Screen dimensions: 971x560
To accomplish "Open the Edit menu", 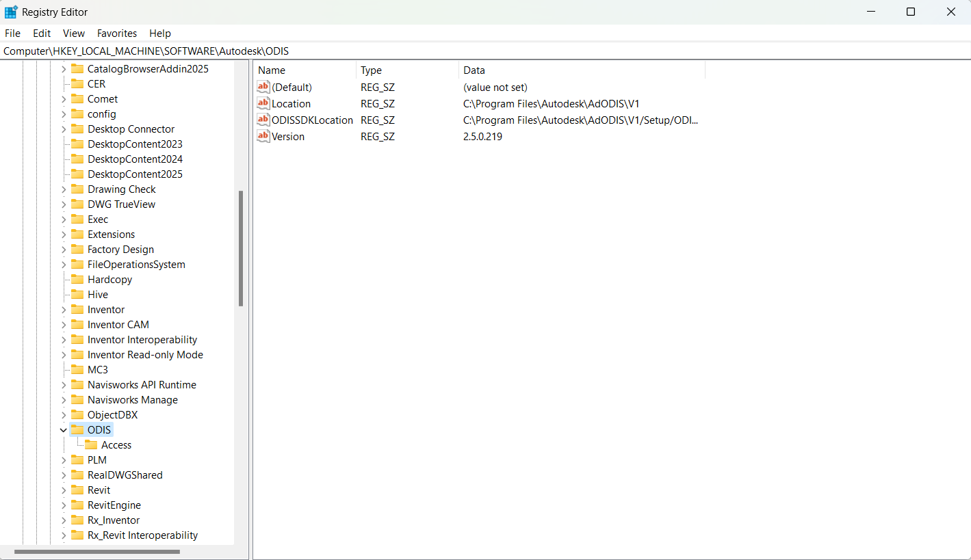I will coord(42,33).
